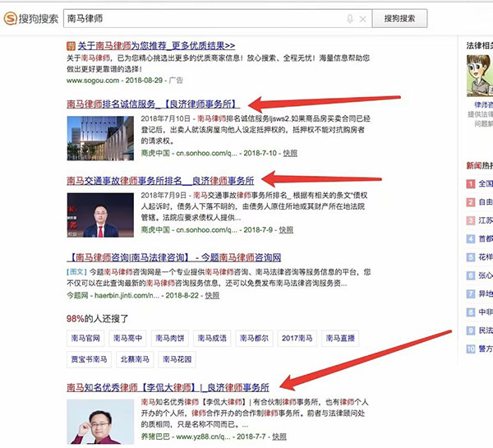Click the 98%的人还搜了 heading text

97,319
